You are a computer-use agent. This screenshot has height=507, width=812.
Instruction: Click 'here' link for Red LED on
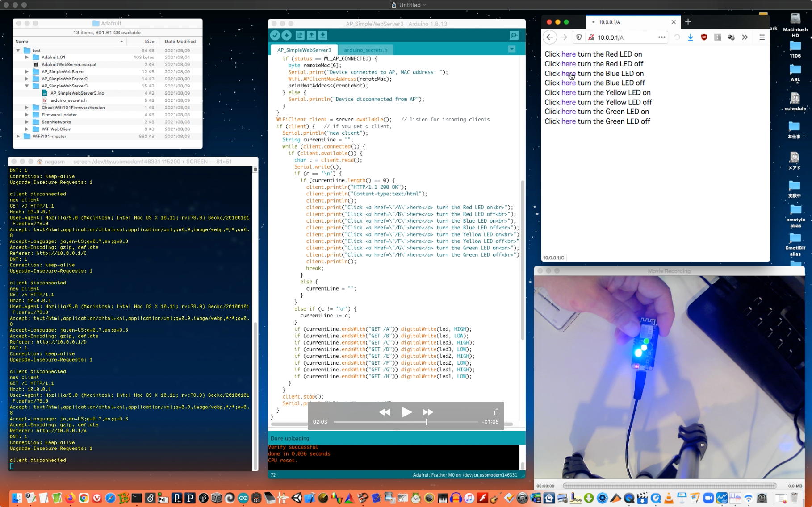(x=568, y=54)
